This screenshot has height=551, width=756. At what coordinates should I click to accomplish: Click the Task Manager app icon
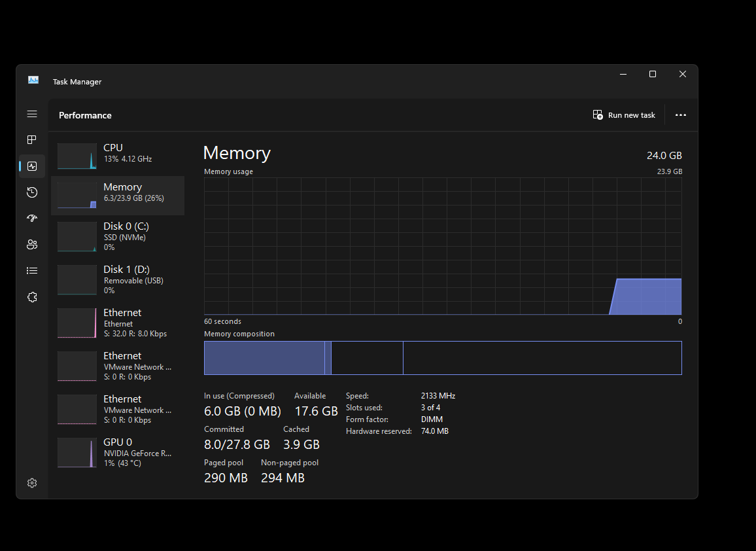point(33,80)
